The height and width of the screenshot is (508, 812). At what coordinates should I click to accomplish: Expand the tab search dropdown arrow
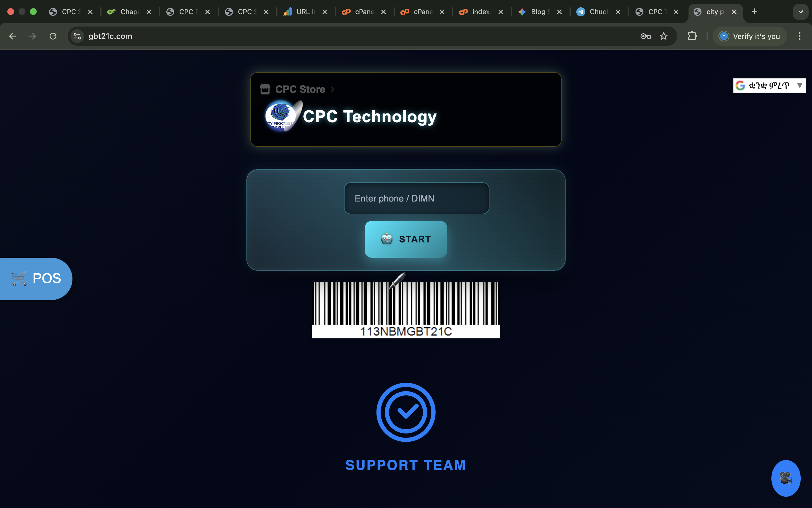point(801,12)
